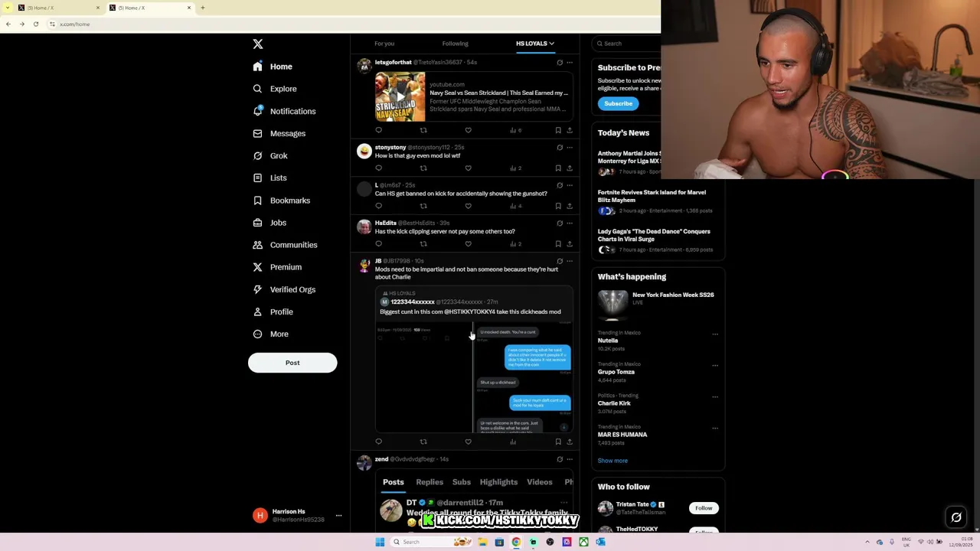Viewport: 980px width, 551px height.
Task: Open the Charlie Kirk trending topic
Action: click(x=614, y=403)
